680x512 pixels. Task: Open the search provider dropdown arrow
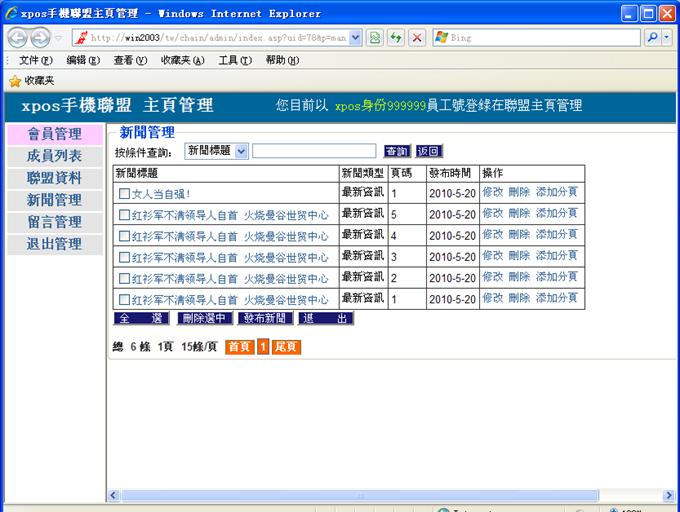coord(667,37)
